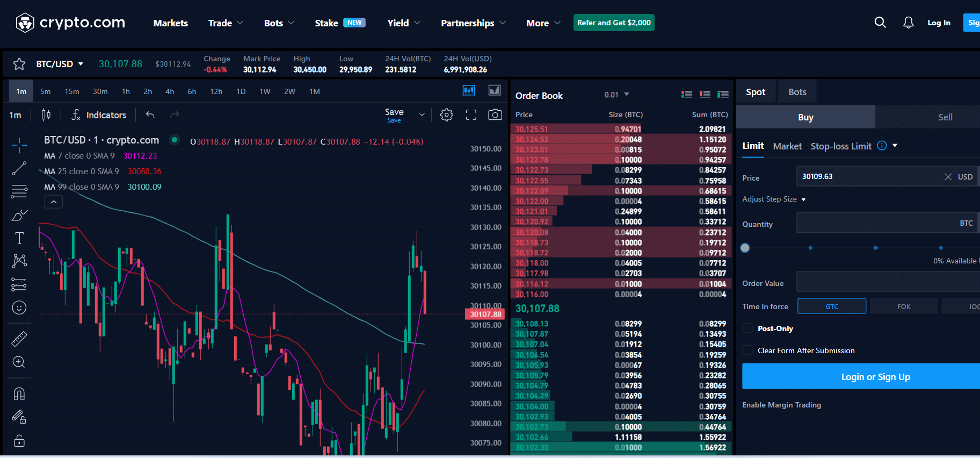980x458 pixels.
Task: Show both buy and sell orders in order book
Action: 687,95
